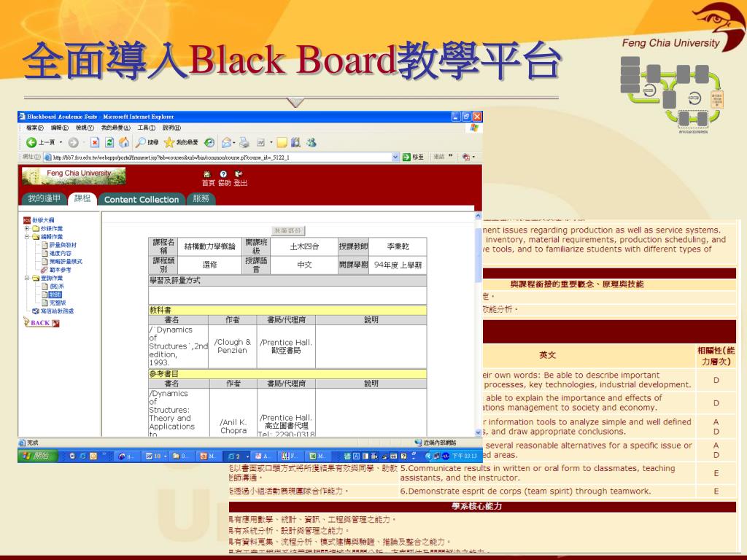Click the Mail envelope icon
This screenshot has height=560, width=747.
(x=226, y=142)
